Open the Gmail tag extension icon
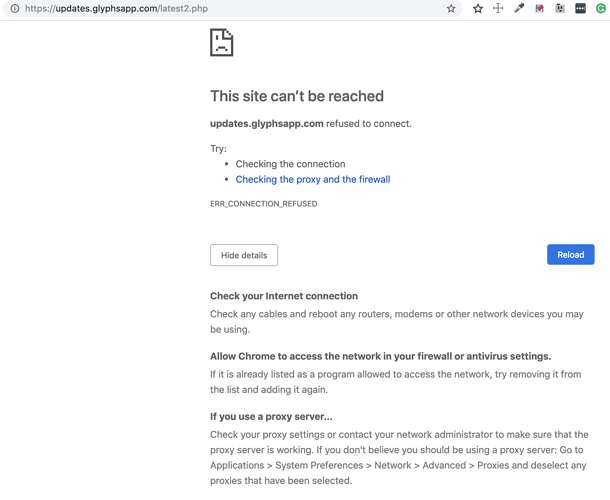The width and height of the screenshot is (610, 500). (x=539, y=8)
